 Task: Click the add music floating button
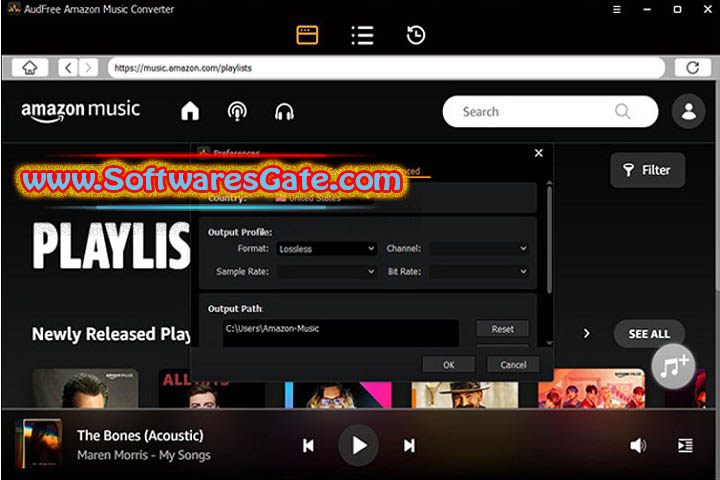(x=673, y=366)
